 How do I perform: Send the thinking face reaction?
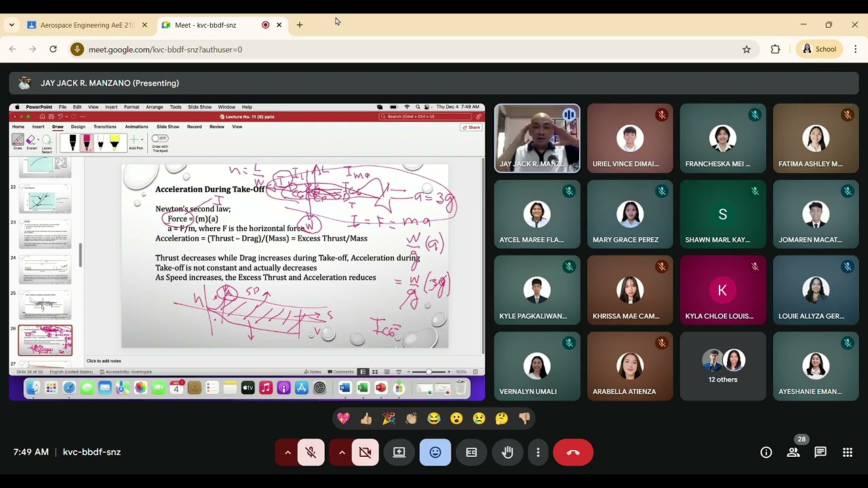(502, 419)
